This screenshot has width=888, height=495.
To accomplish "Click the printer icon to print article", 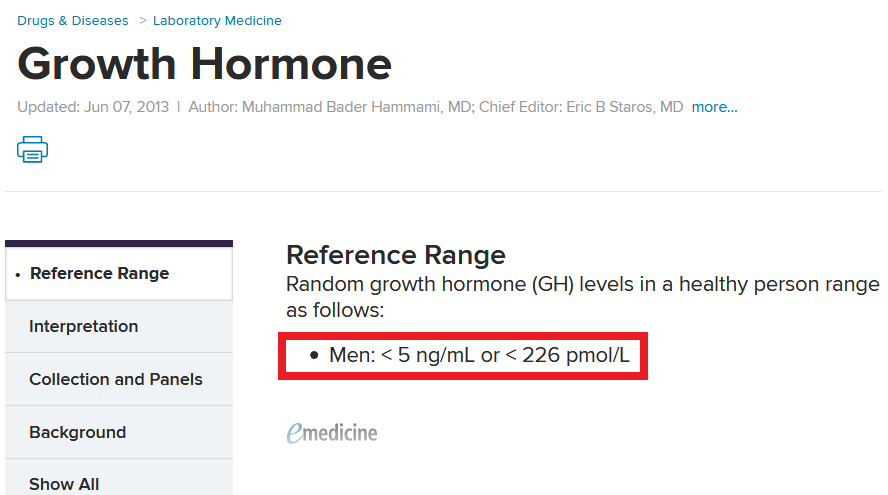I will tap(32, 149).
